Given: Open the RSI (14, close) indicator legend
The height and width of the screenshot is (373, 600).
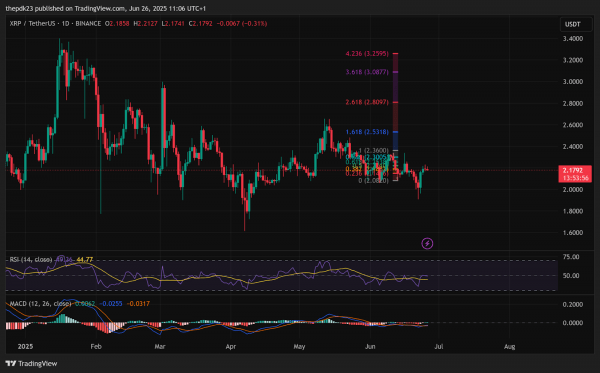Looking at the screenshot, I should click(x=31, y=260).
